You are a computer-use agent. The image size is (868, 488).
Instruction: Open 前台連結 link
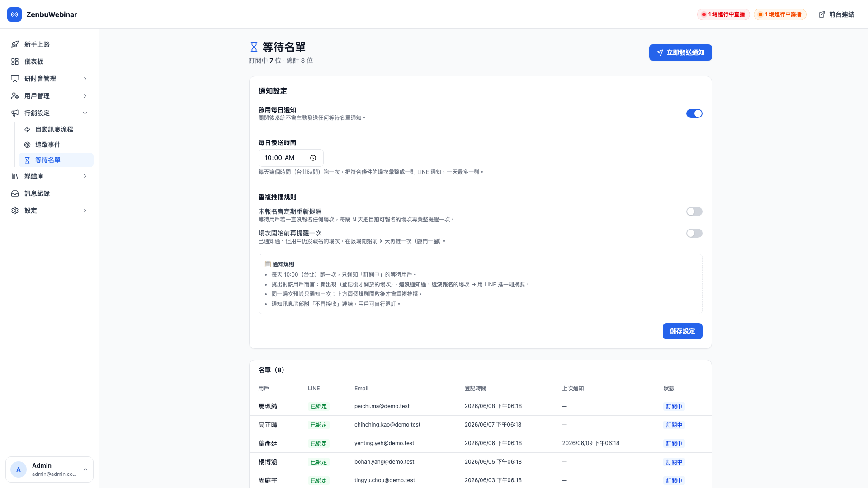pyautogui.click(x=836, y=14)
